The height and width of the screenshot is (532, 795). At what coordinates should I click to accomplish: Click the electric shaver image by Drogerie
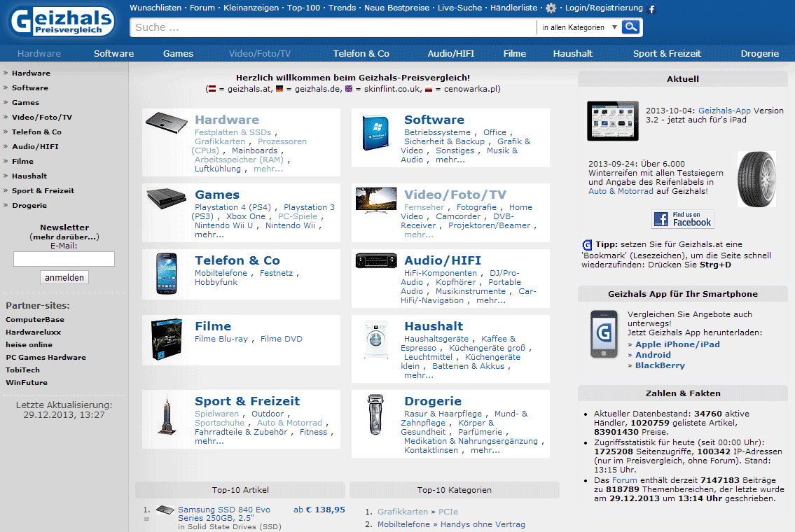tap(375, 414)
